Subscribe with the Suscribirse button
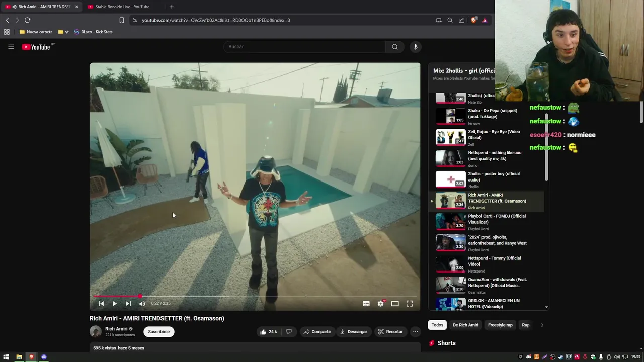 158,332
